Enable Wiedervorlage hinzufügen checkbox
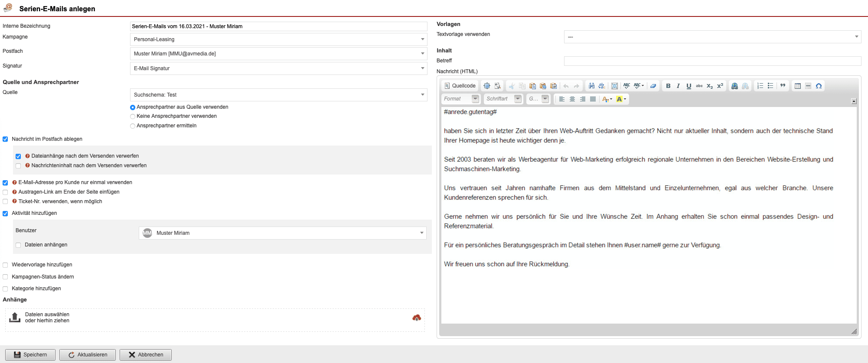The width and height of the screenshot is (868, 363). [x=6, y=265]
